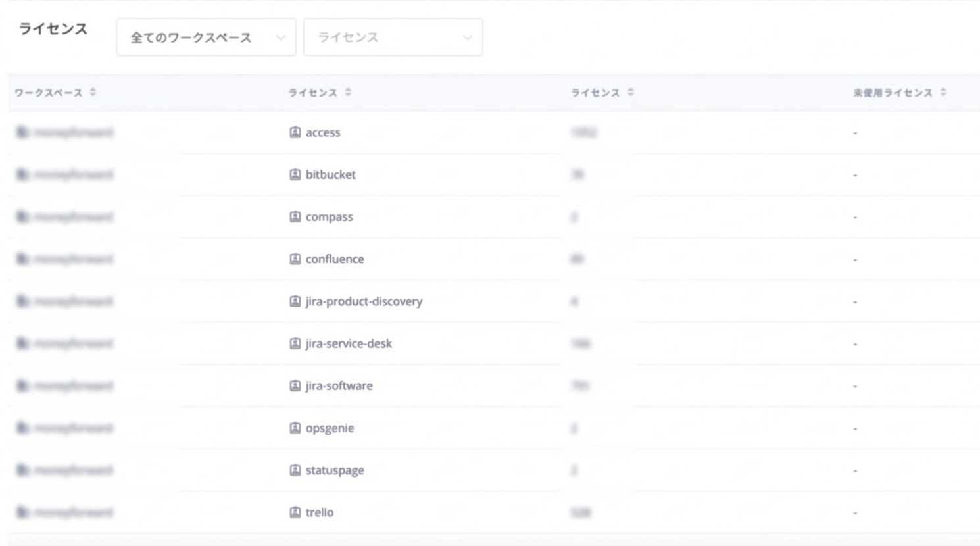Select the jira-software license row
This screenshot has width=980, height=546.
point(339,386)
